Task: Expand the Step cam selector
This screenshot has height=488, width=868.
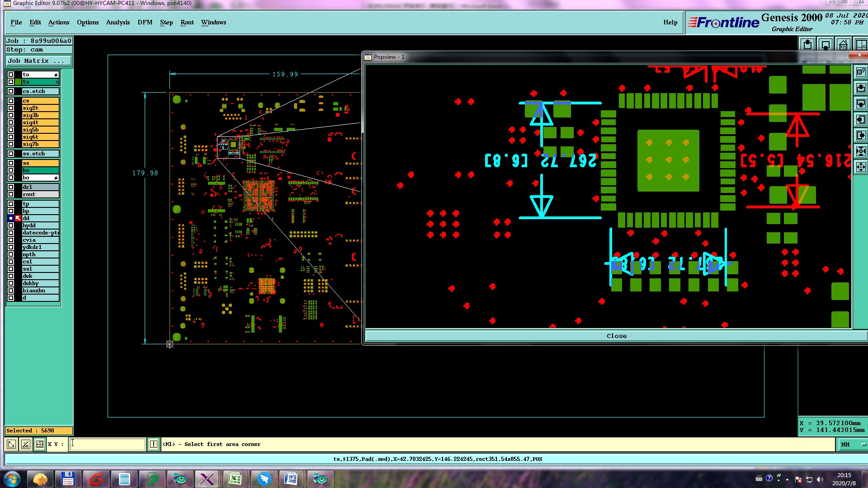Action: [39, 50]
